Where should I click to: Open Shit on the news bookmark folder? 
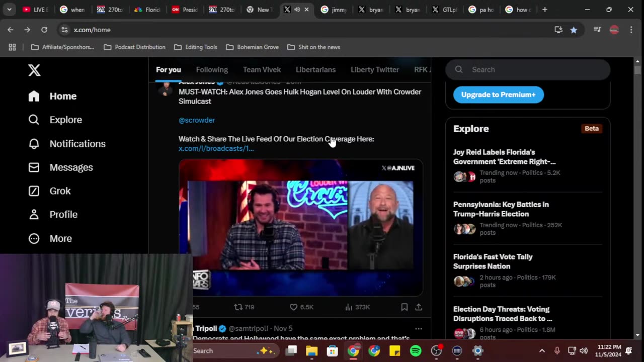(313, 47)
